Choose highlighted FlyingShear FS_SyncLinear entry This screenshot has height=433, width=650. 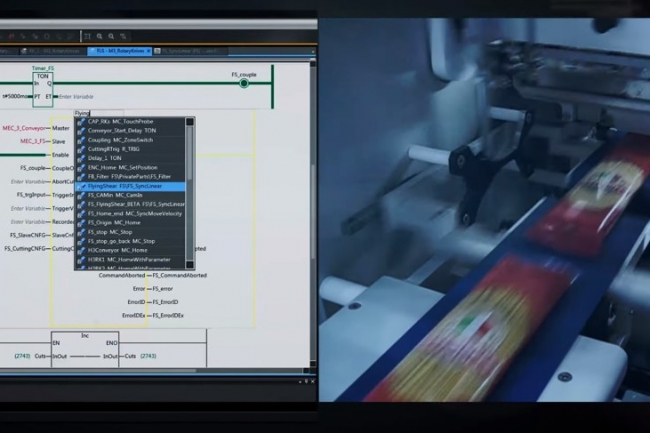130,186
